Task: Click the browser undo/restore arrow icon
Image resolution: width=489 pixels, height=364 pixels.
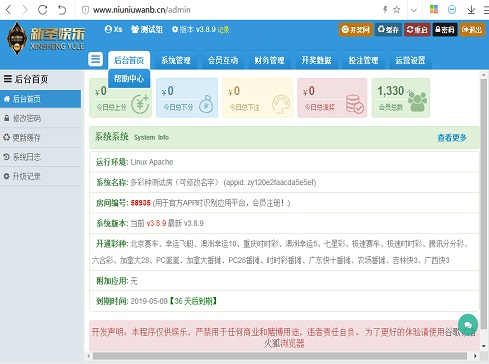Action: [62, 10]
